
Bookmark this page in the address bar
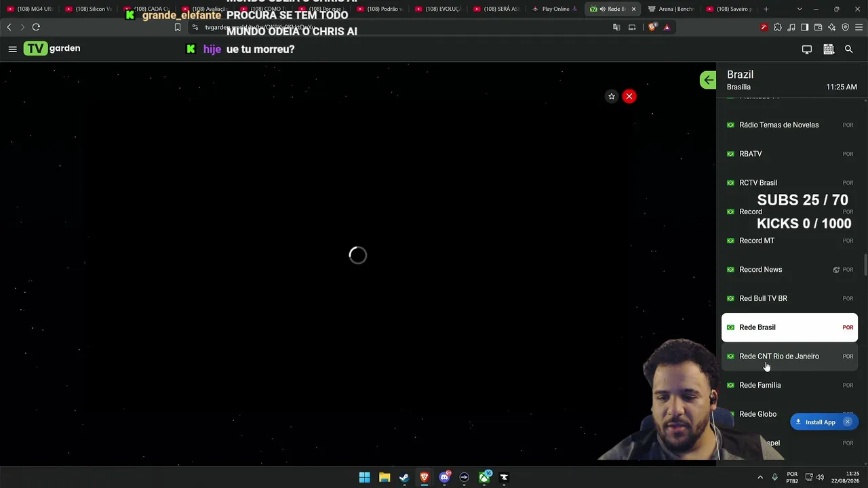178,27
